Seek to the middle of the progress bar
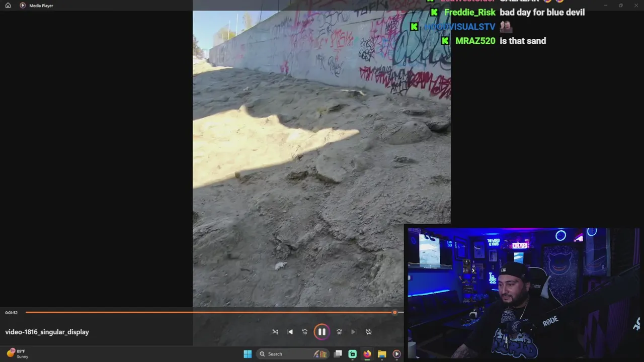The width and height of the screenshot is (644, 362). click(214, 313)
